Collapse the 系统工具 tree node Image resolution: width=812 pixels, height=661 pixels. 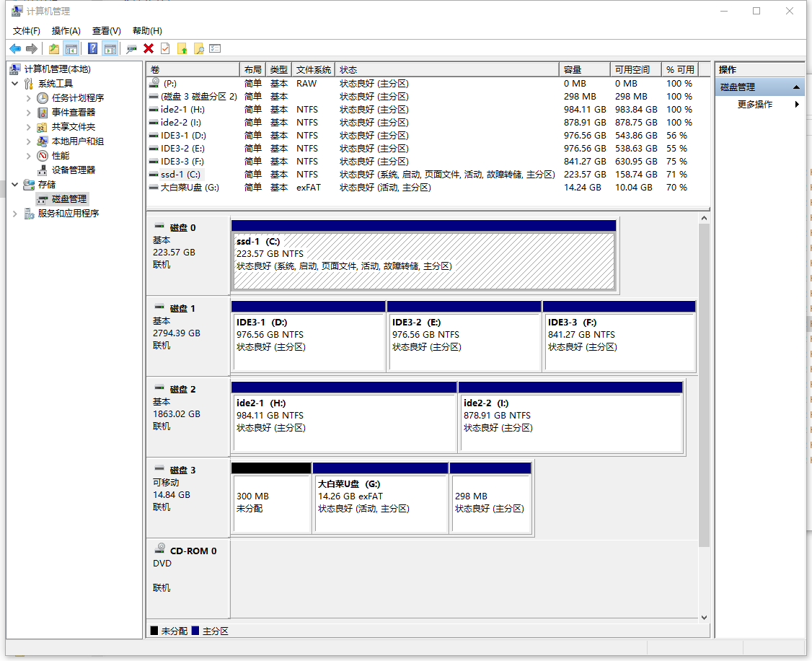pos(15,84)
